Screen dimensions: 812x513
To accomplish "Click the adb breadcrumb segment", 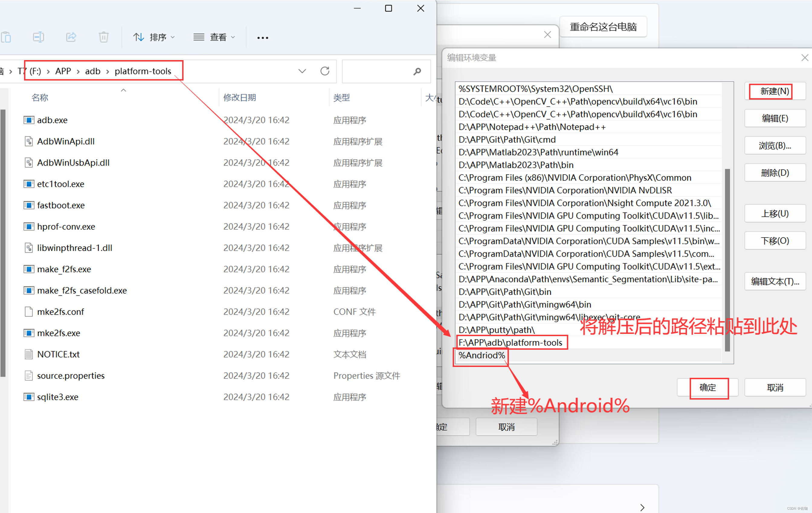I will [x=93, y=71].
